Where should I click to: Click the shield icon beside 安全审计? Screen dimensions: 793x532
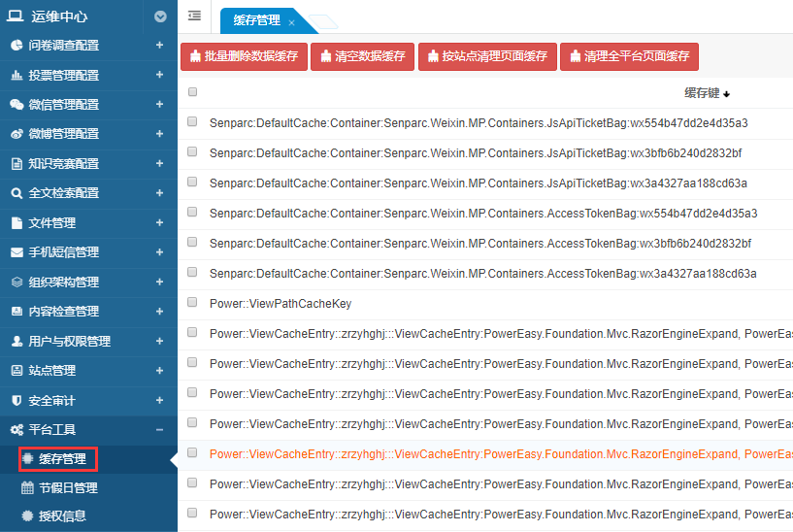[17, 400]
